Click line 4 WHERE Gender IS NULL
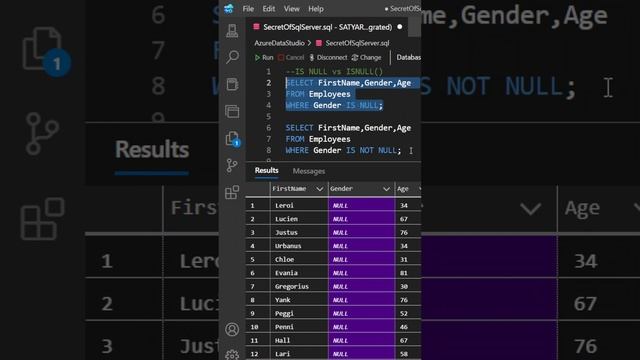 (334, 105)
